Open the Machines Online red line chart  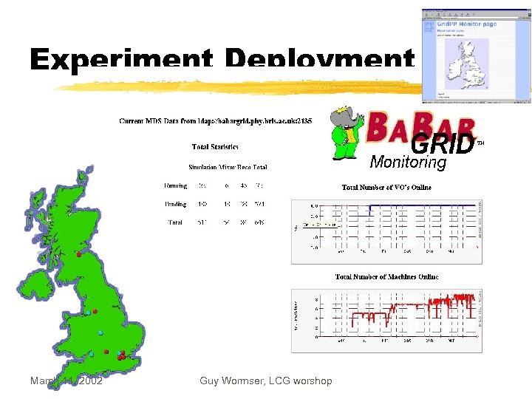[386, 321]
